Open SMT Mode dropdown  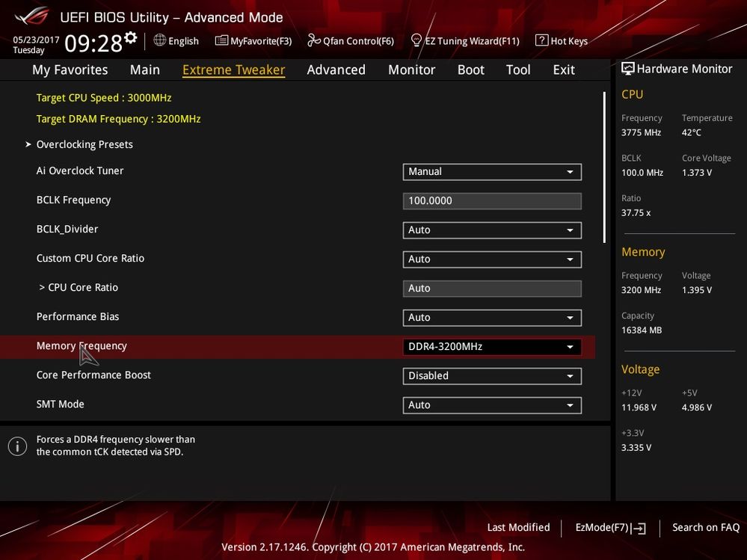tap(492, 404)
